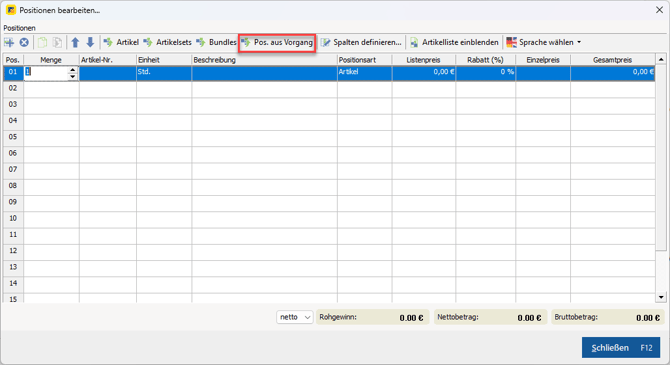Viewport: 670px width, 365px height.
Task: Click the Einzelpreis column header
Action: click(543, 60)
